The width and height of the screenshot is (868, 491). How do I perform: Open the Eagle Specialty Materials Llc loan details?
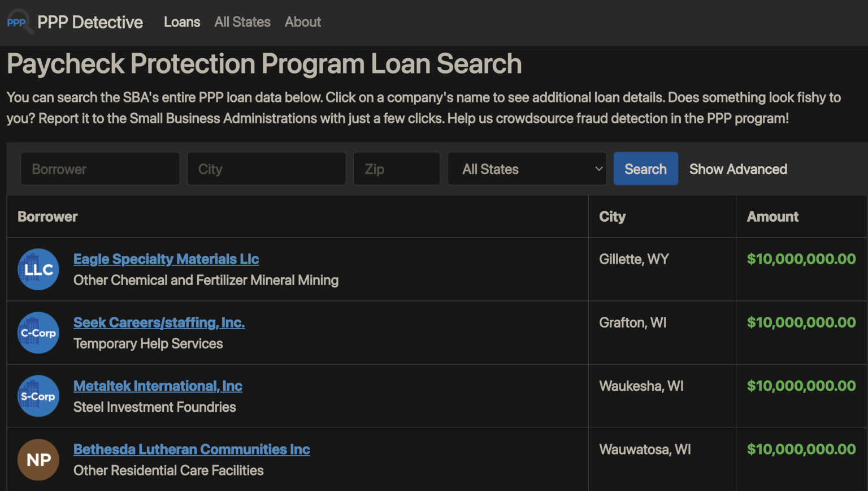pos(166,259)
